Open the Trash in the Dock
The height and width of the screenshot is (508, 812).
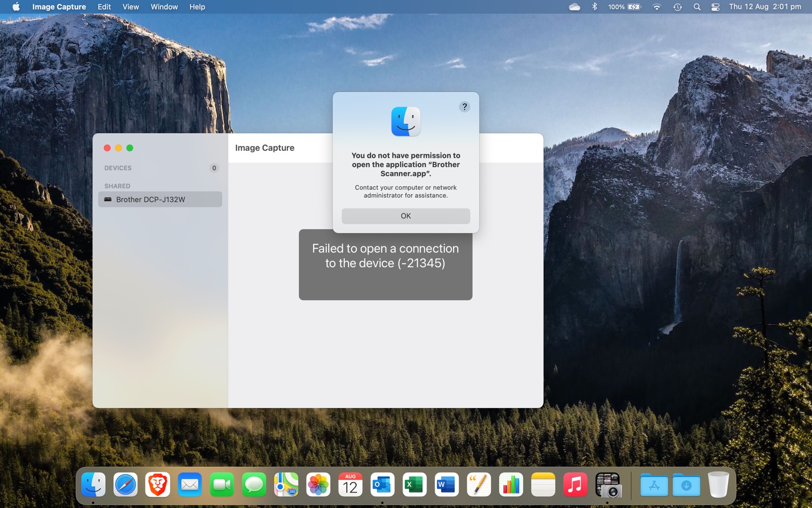pyautogui.click(x=718, y=485)
